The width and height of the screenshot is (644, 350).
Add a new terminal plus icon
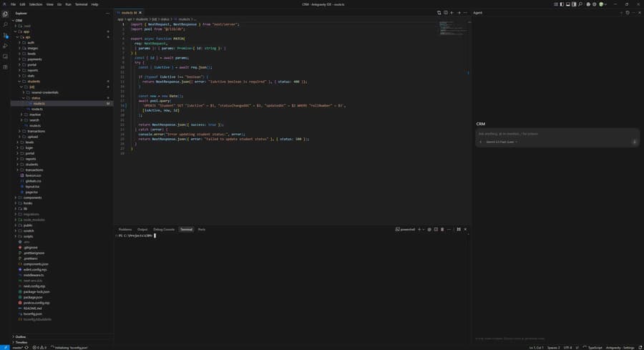point(419,229)
